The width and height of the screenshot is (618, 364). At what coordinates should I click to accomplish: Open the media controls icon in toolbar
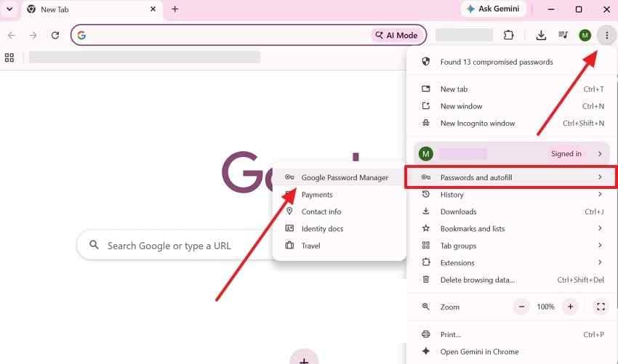pos(563,35)
